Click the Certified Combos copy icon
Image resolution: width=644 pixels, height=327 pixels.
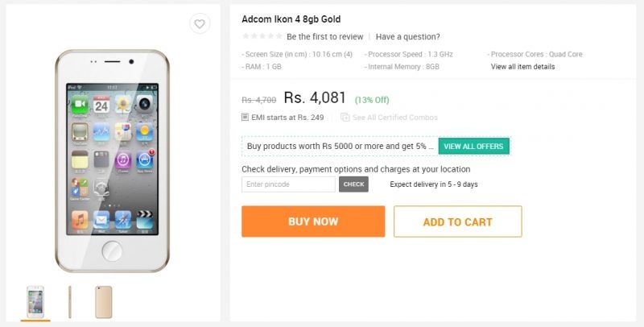345,118
